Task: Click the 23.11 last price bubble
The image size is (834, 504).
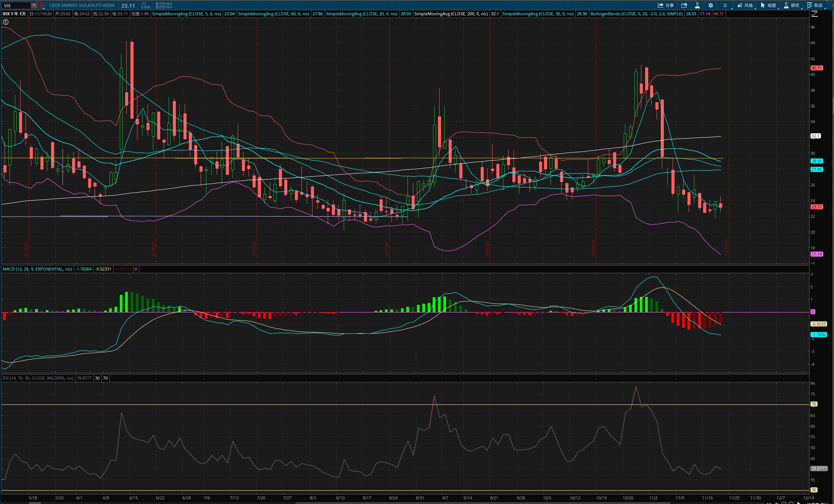Action: point(816,207)
